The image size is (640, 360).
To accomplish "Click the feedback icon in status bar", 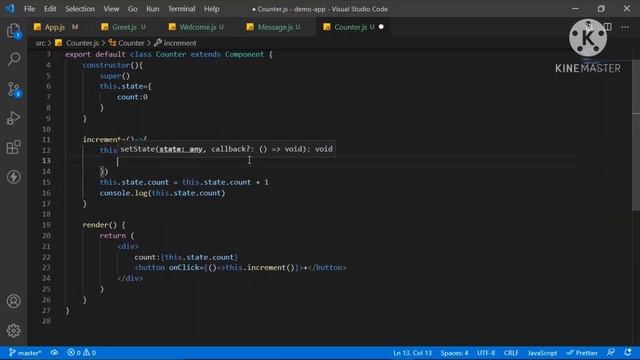I will pos(611,353).
